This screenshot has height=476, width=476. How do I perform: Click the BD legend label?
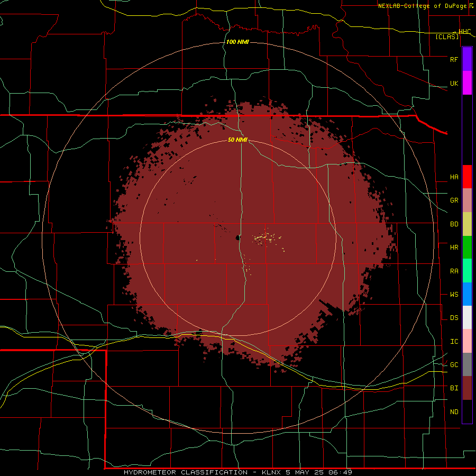pyautogui.click(x=454, y=224)
